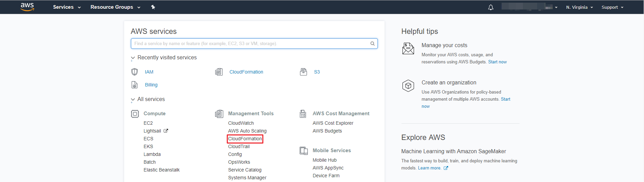Click the S3 bucket icon
The image size is (644, 182).
[303, 72]
